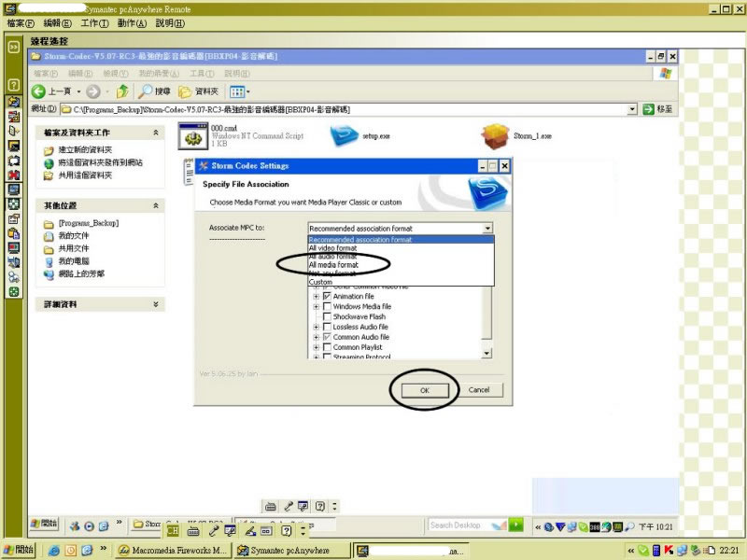Toggle the Lossless Audio file checkbox
Viewport: 747px width, 560px height.
[x=327, y=328]
